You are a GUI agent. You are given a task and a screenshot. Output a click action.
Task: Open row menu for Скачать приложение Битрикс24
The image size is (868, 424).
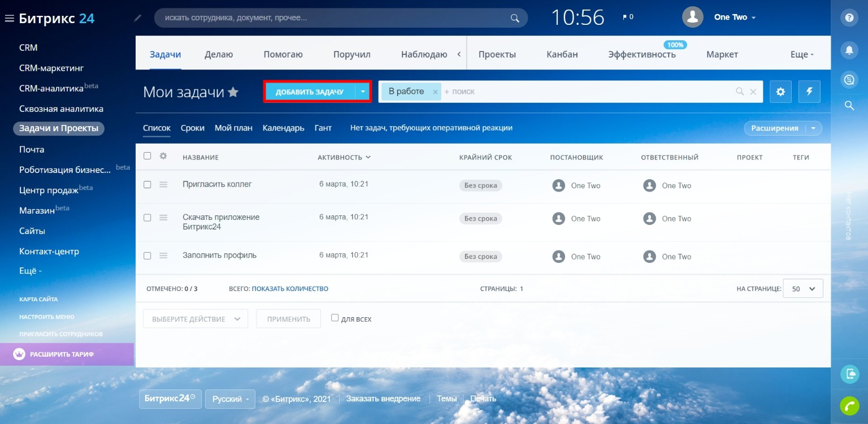coord(163,218)
